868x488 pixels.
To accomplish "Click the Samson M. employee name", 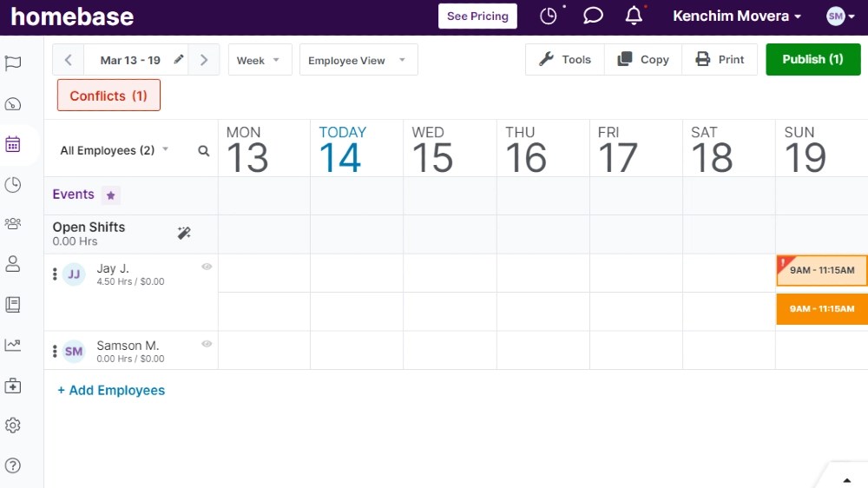I will click(128, 346).
